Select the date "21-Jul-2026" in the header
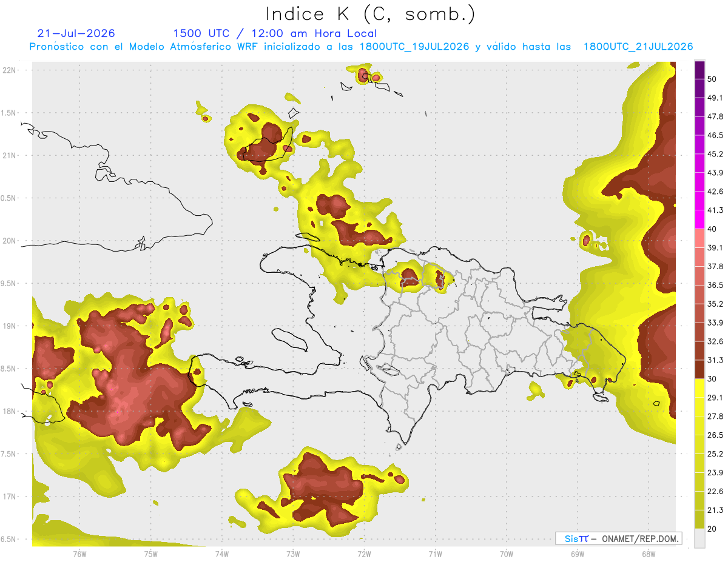728x562 pixels. pos(76,33)
